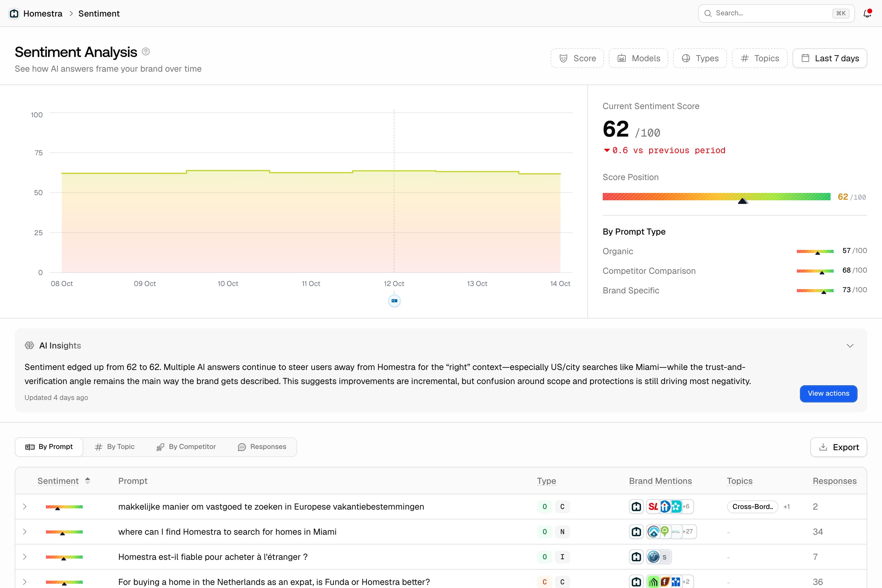
Task: Click the +6 brand mentions overflow
Action: click(686, 507)
